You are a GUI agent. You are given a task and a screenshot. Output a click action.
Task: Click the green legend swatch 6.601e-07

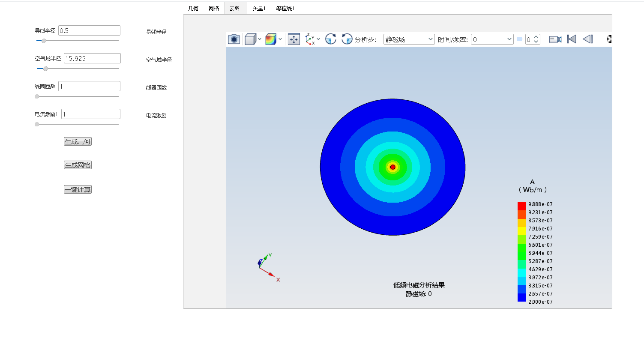[521, 248]
